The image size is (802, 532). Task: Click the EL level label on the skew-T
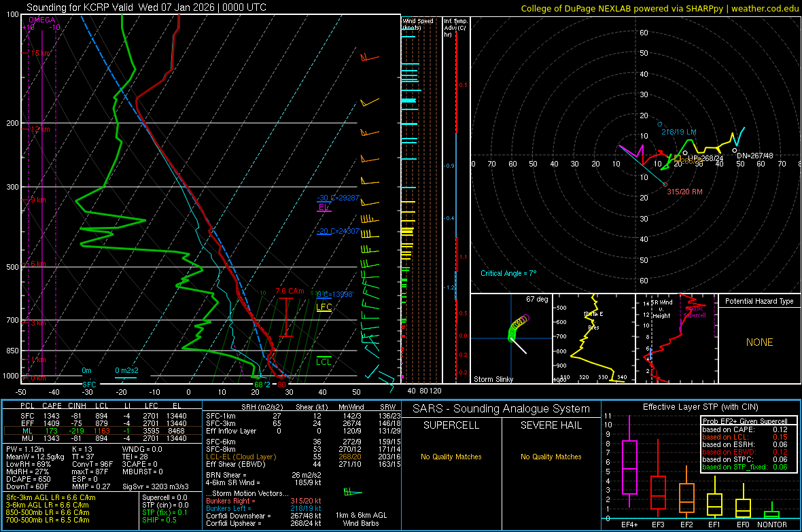(x=324, y=207)
